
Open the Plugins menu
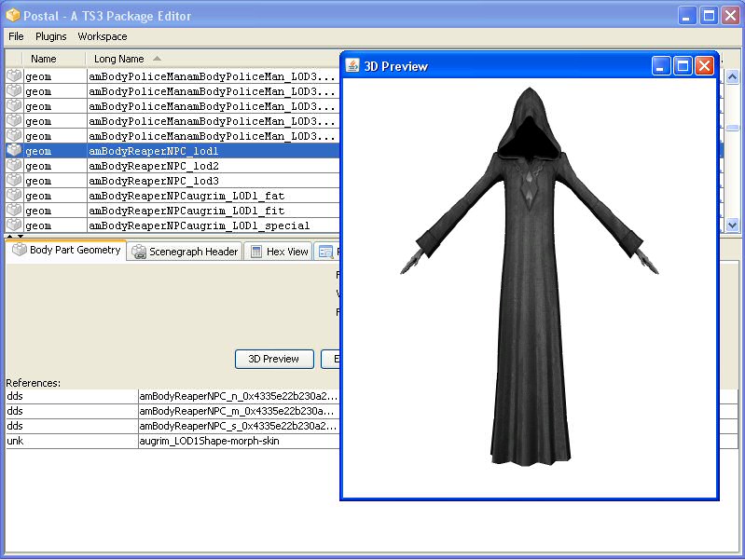click(51, 36)
